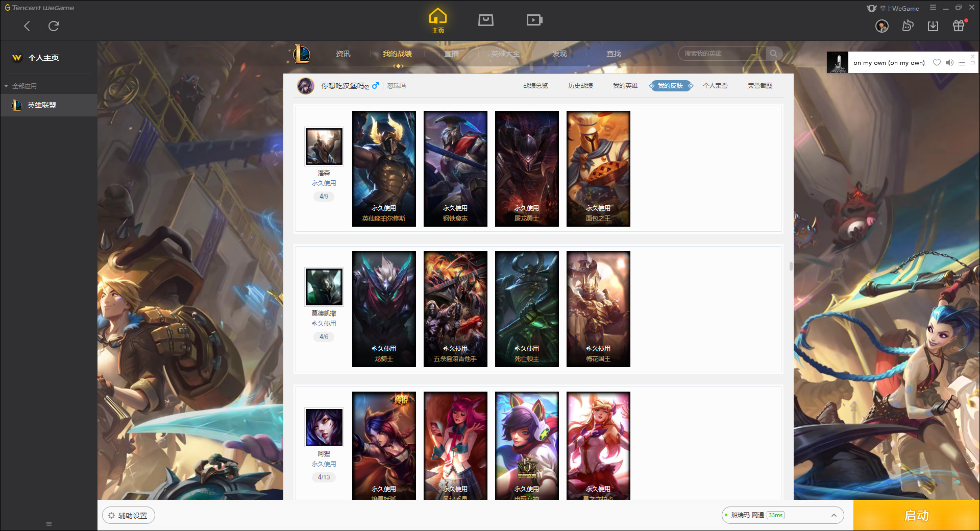The width and height of the screenshot is (980, 531).
Task: Open the 梅花国王 skin card
Action: (598, 309)
